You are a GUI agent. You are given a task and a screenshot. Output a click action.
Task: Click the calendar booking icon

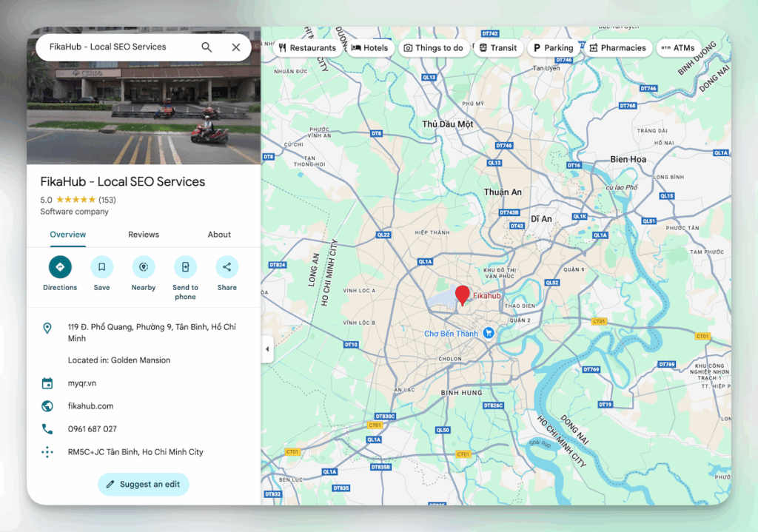coord(47,383)
